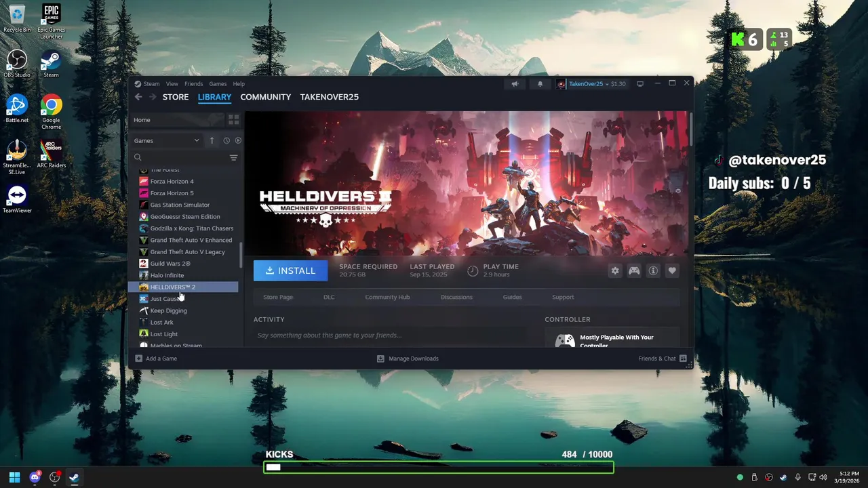Image resolution: width=868 pixels, height=488 pixels.
Task: Open library advanced filter options icon
Action: (233, 157)
